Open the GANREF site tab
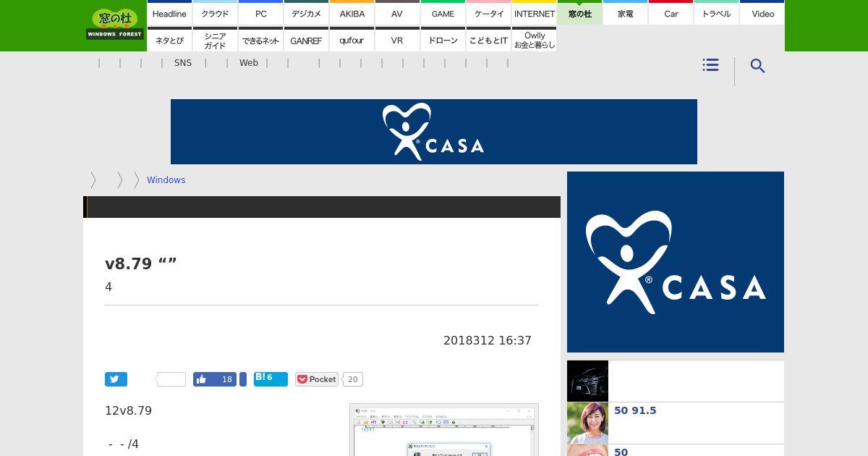 (306, 39)
